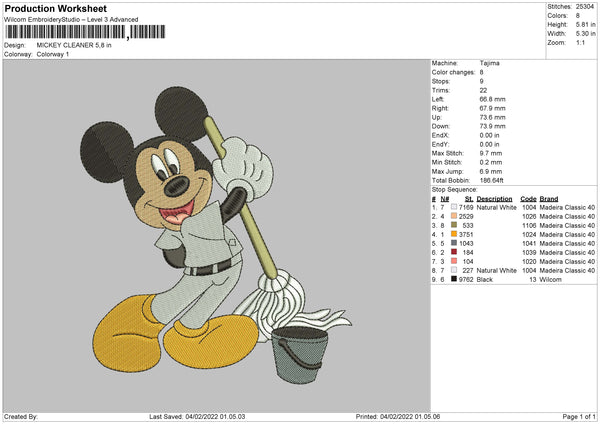This screenshot has height=424, width=600.
Task: Click the 'N#' column header
Action: [445, 199]
